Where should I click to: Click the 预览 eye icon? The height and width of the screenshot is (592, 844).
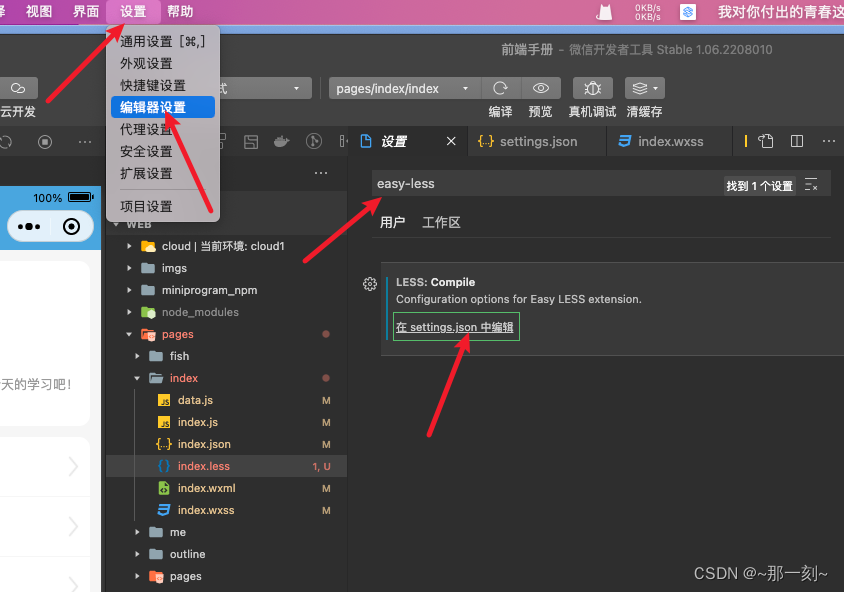pyautogui.click(x=541, y=88)
